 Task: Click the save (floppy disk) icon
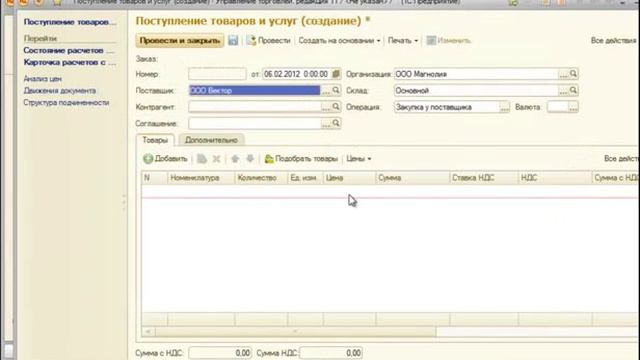233,40
